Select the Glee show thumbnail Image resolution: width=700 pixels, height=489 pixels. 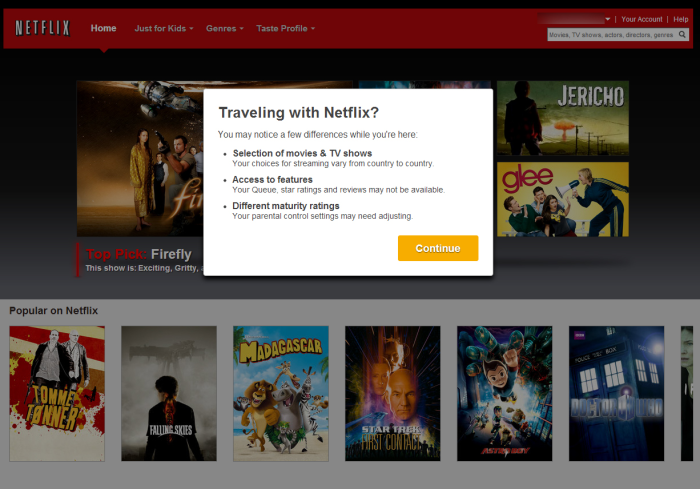tap(563, 199)
